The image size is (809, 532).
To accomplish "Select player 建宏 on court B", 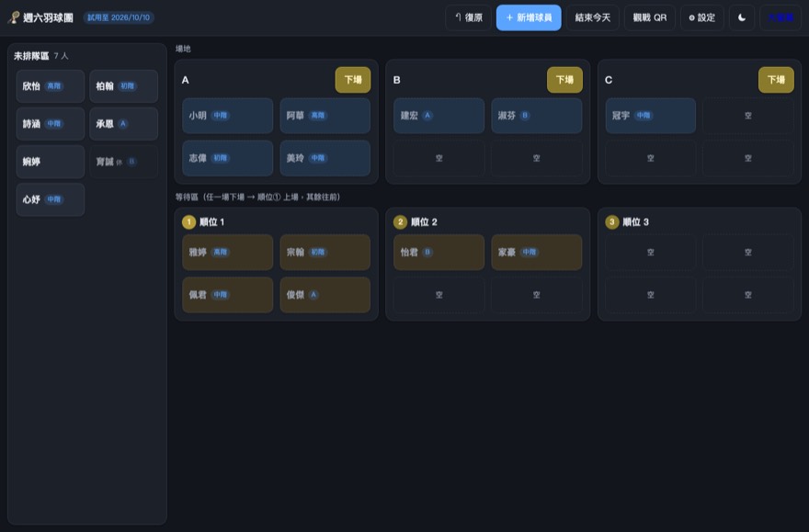I will (x=439, y=116).
